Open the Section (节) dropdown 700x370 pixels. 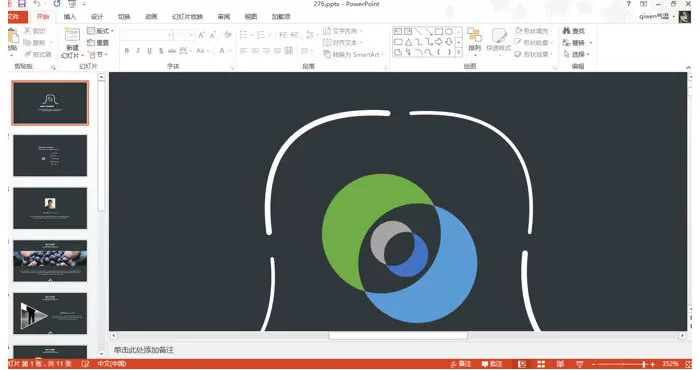click(x=98, y=54)
